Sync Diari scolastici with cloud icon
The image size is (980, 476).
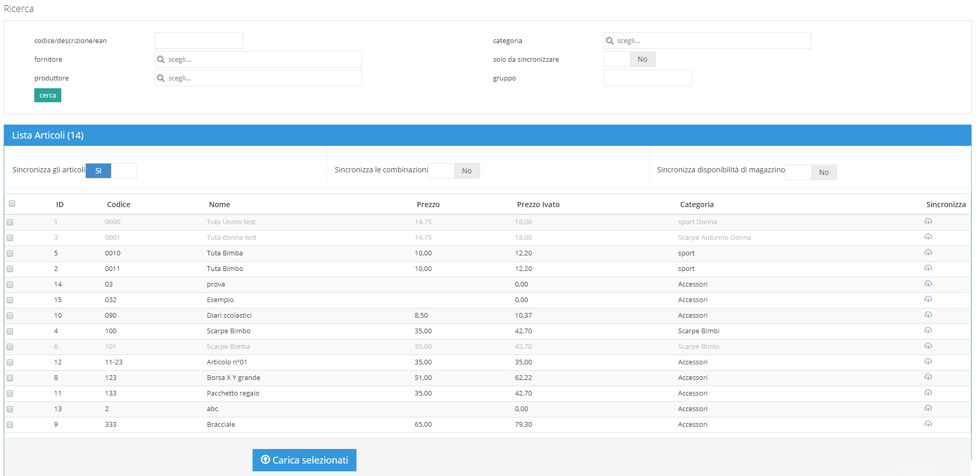click(x=928, y=315)
